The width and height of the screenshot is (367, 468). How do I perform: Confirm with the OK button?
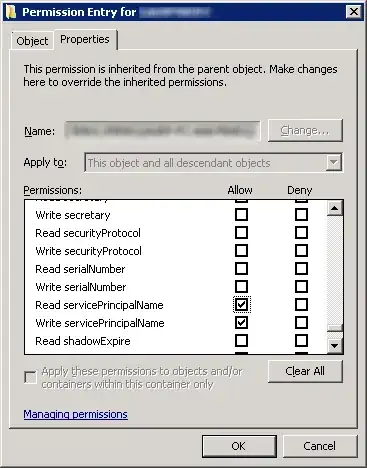pyautogui.click(x=239, y=446)
